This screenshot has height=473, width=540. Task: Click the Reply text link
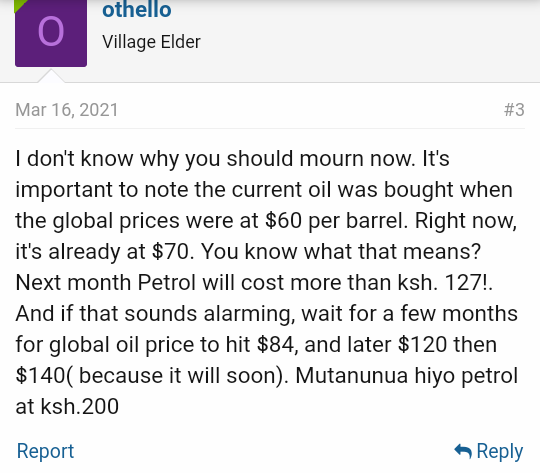499,451
